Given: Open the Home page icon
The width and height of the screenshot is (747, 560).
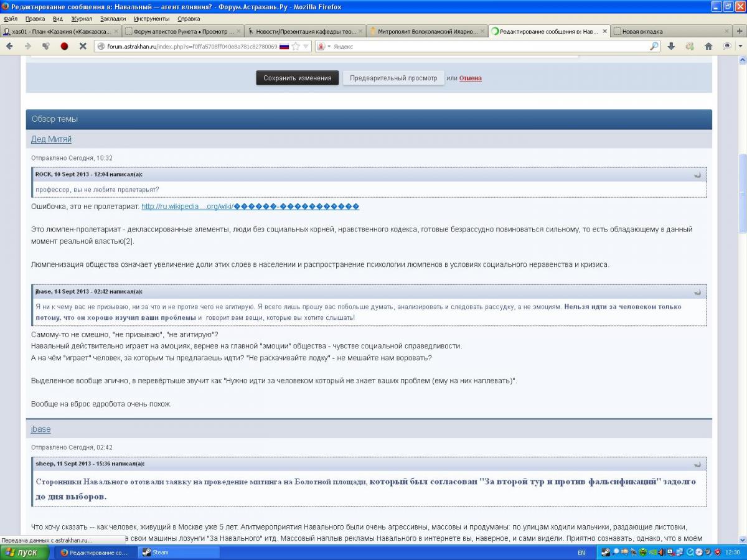Looking at the screenshot, I should 708,46.
